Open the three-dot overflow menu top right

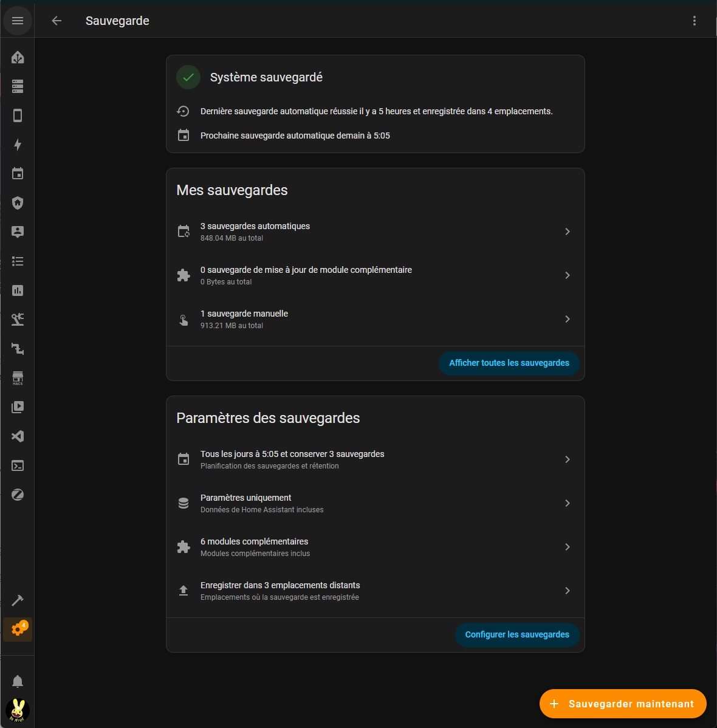[695, 20]
